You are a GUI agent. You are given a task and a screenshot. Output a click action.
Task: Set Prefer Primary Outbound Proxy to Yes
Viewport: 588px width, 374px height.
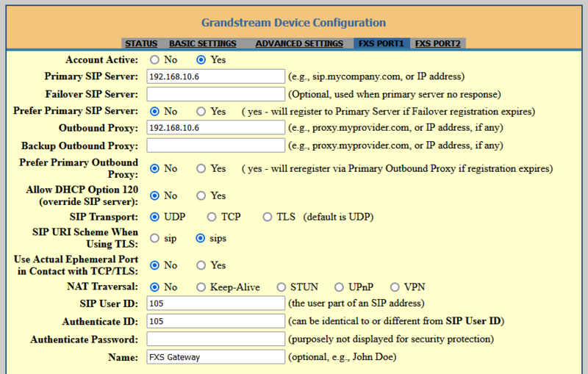coord(201,169)
